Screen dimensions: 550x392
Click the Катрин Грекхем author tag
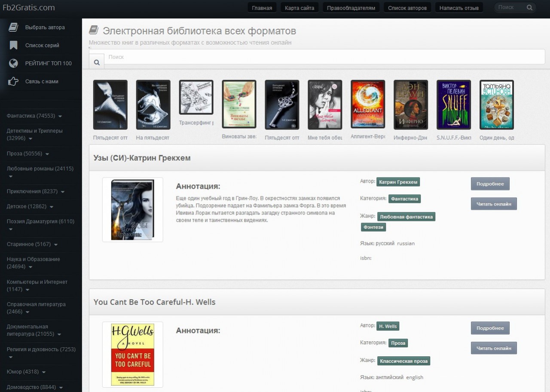[x=398, y=182]
